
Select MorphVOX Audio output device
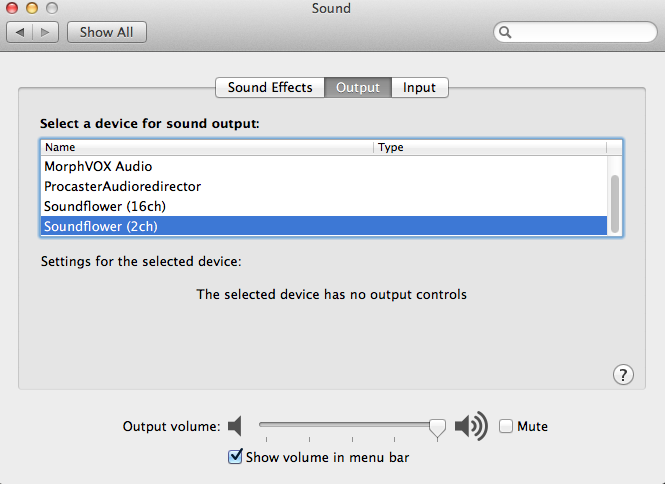pos(98,166)
